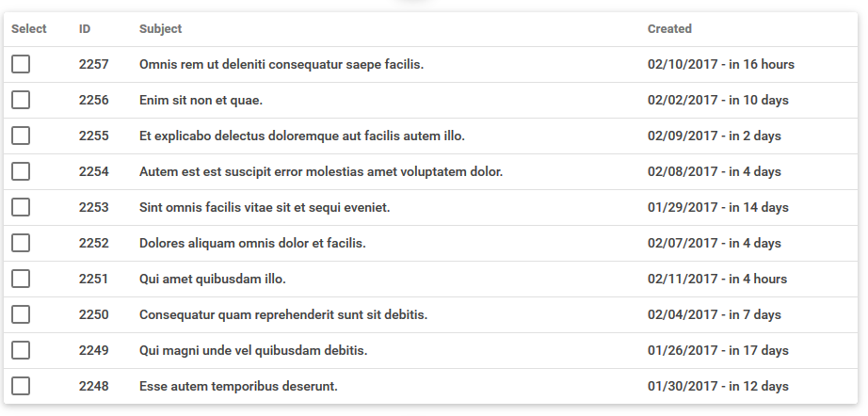Image resolution: width=868 pixels, height=416 pixels.
Task: Click the created date of ticket 2248
Action: 717,387
